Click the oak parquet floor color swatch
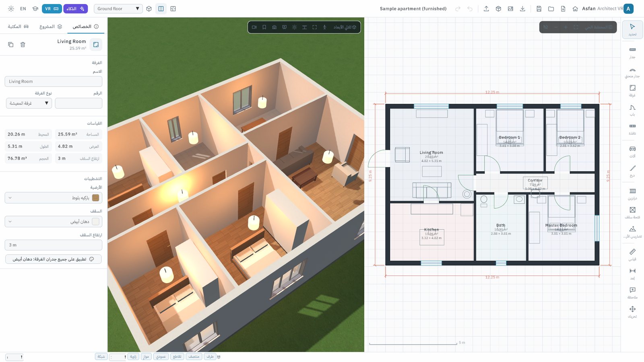644x362 pixels. point(96,198)
